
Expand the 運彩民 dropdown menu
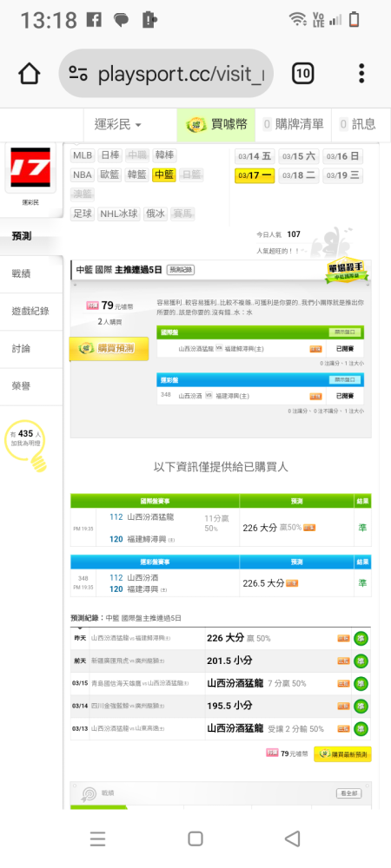[118, 124]
